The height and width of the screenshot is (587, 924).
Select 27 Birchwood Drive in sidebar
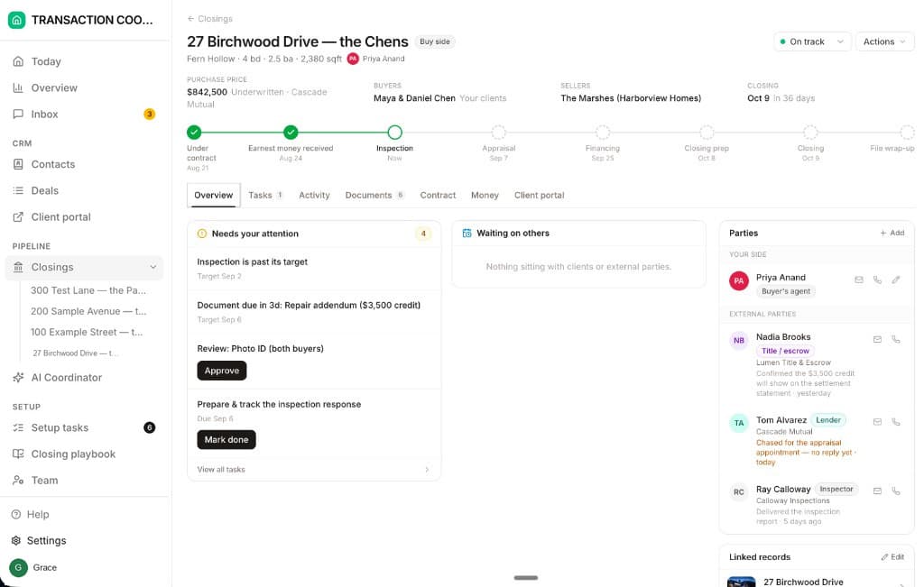(76, 353)
